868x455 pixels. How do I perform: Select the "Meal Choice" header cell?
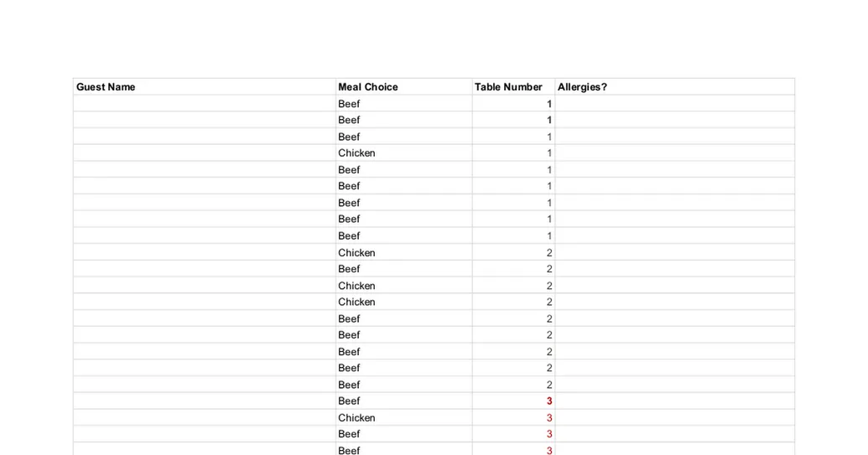pos(403,87)
